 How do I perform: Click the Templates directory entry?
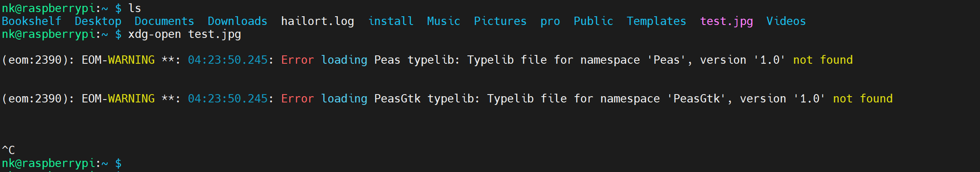tap(656, 21)
